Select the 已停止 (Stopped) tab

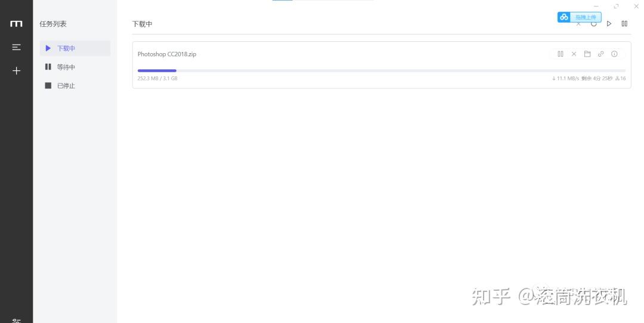(x=75, y=85)
